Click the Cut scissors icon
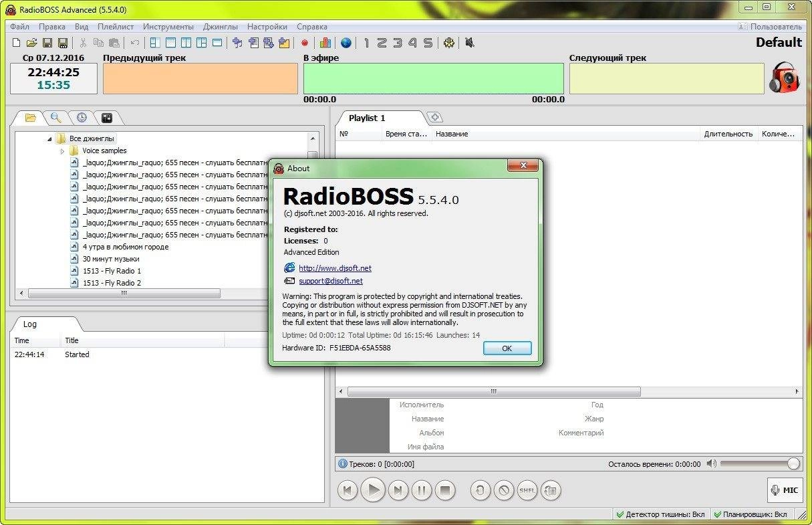This screenshot has height=525, width=812. [84, 43]
